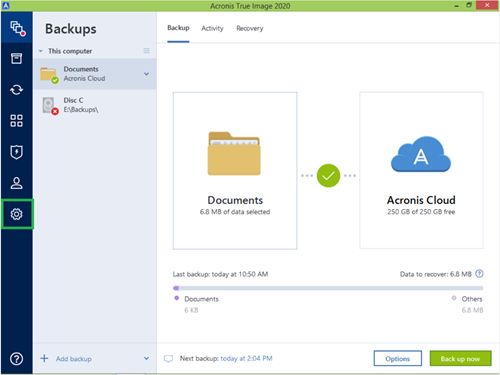This screenshot has width=500, height=375.
Task: Select the Disc C backup entry
Action: point(95,105)
